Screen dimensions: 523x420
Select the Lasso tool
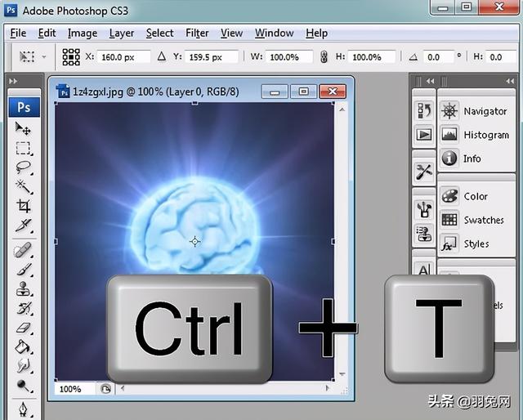click(23, 167)
